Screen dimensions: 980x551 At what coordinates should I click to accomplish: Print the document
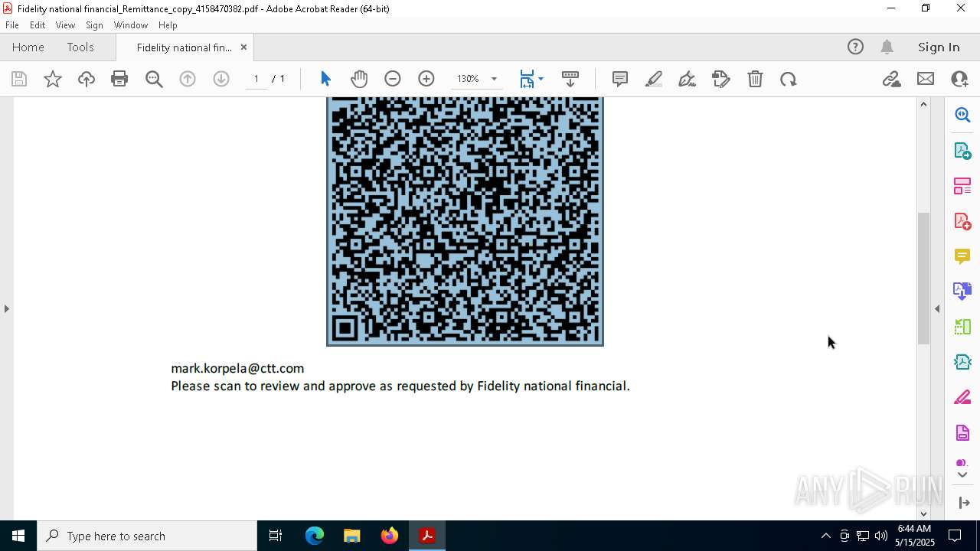pos(119,79)
